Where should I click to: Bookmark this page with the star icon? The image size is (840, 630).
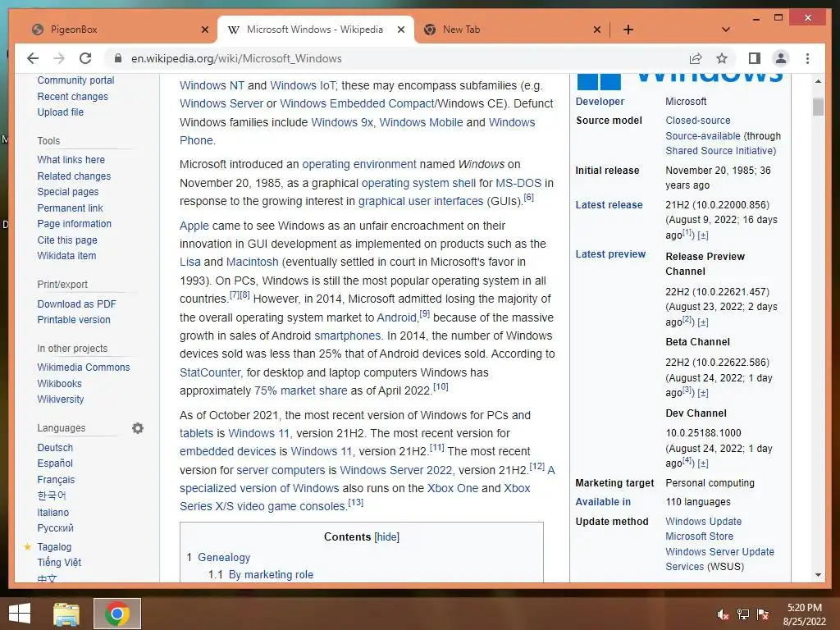tap(722, 58)
